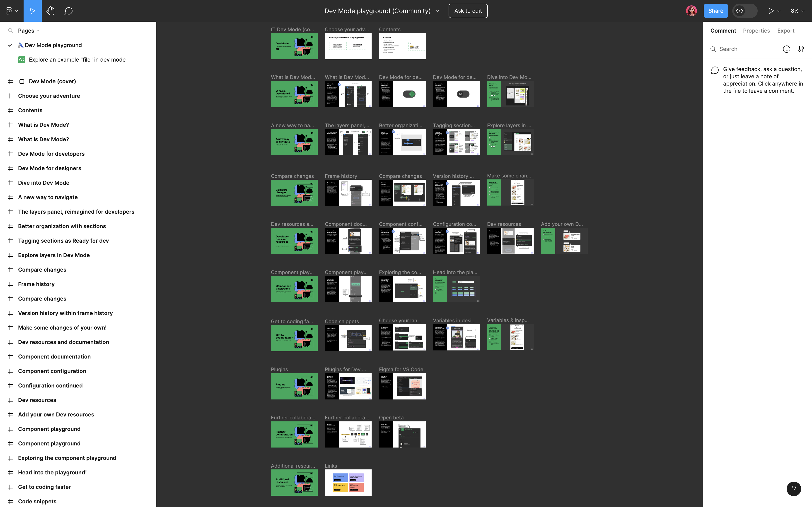Click the Ask to edit button
Viewport: 812px width, 507px height.
(x=468, y=11)
